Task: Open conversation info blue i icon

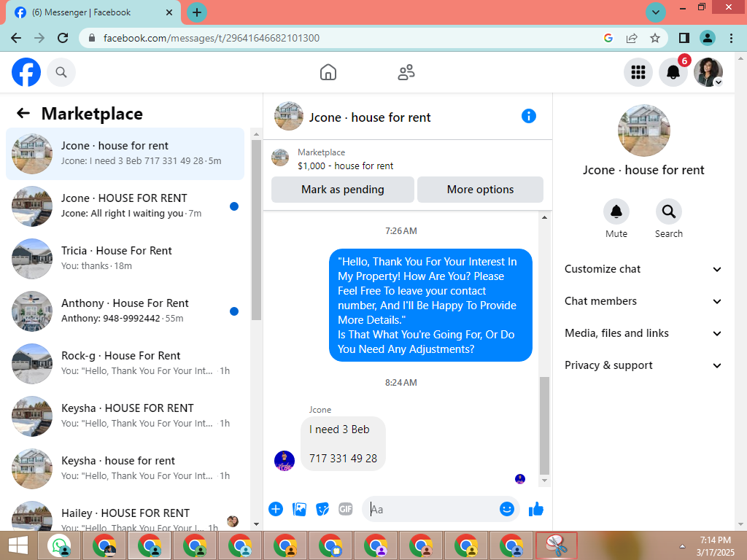Action: [x=529, y=116]
